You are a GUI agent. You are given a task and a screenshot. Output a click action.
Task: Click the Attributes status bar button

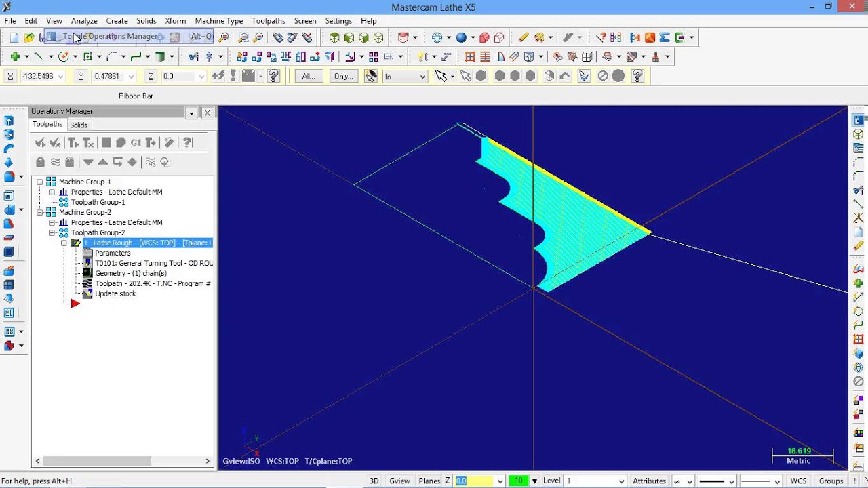pos(649,481)
